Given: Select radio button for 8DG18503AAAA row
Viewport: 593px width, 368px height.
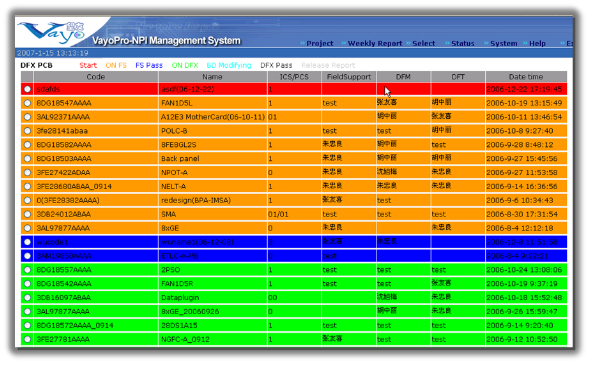Looking at the screenshot, I should pos(27,158).
